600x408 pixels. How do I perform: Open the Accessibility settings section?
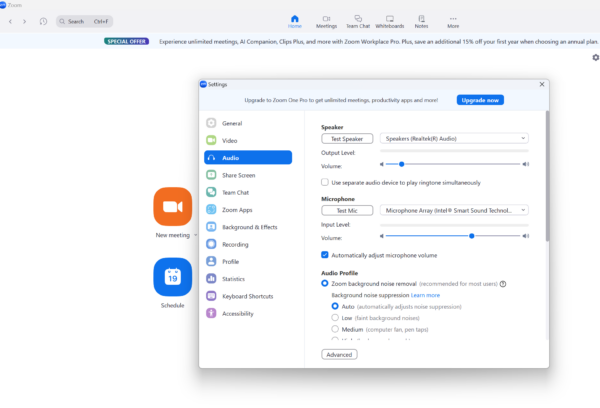pos(238,313)
